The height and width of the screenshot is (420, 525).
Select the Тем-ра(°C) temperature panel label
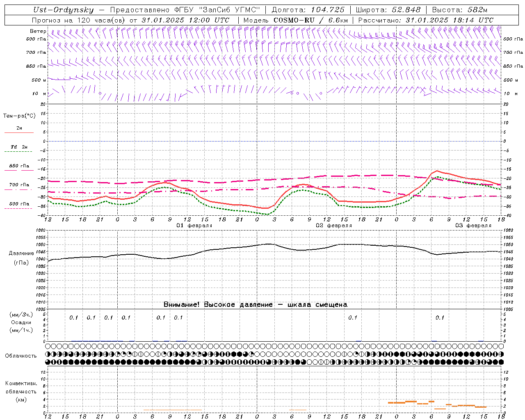click(19, 116)
